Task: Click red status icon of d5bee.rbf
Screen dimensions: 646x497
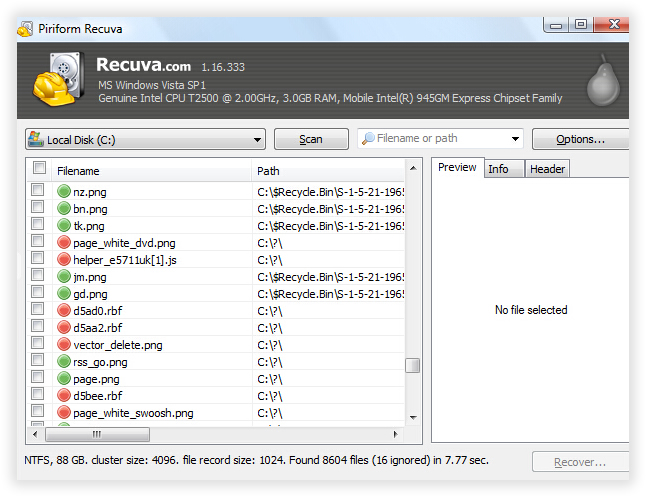Action: tap(64, 395)
